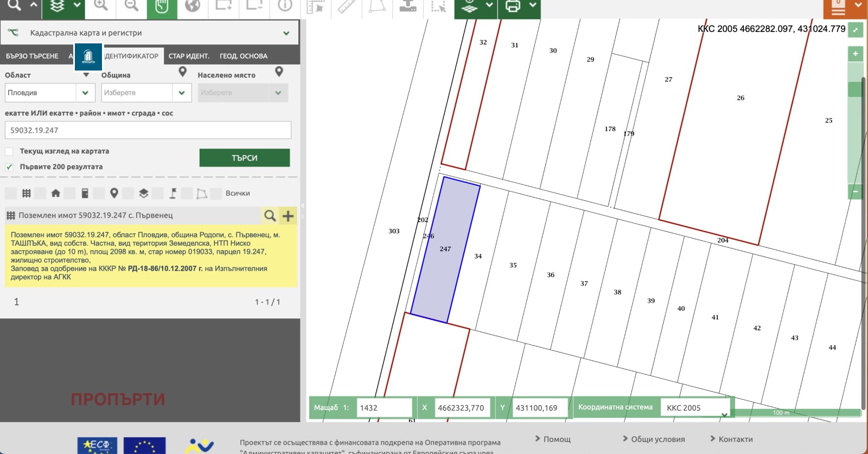Click the zoom in magnifier tool
Viewport: 868px width, 454px height.
[101, 6]
